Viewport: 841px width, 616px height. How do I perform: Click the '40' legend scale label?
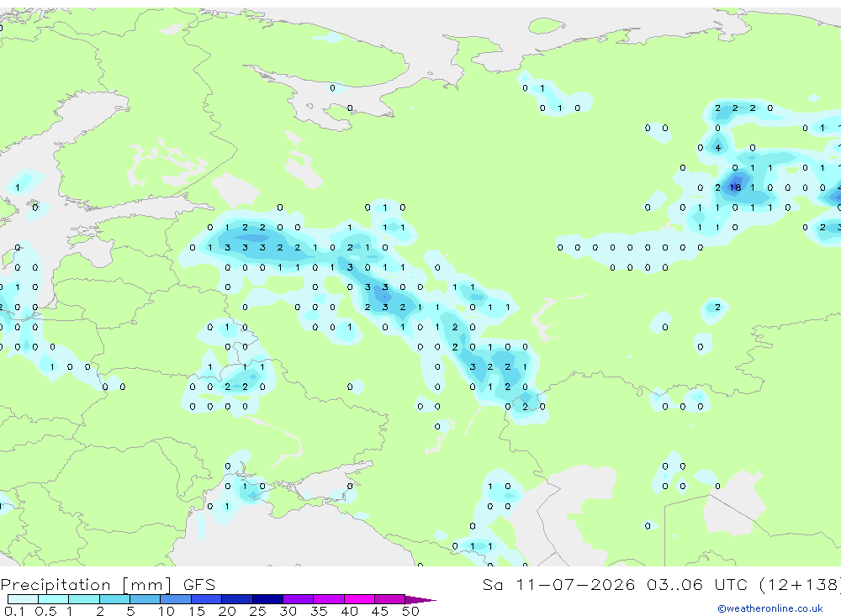point(349,611)
